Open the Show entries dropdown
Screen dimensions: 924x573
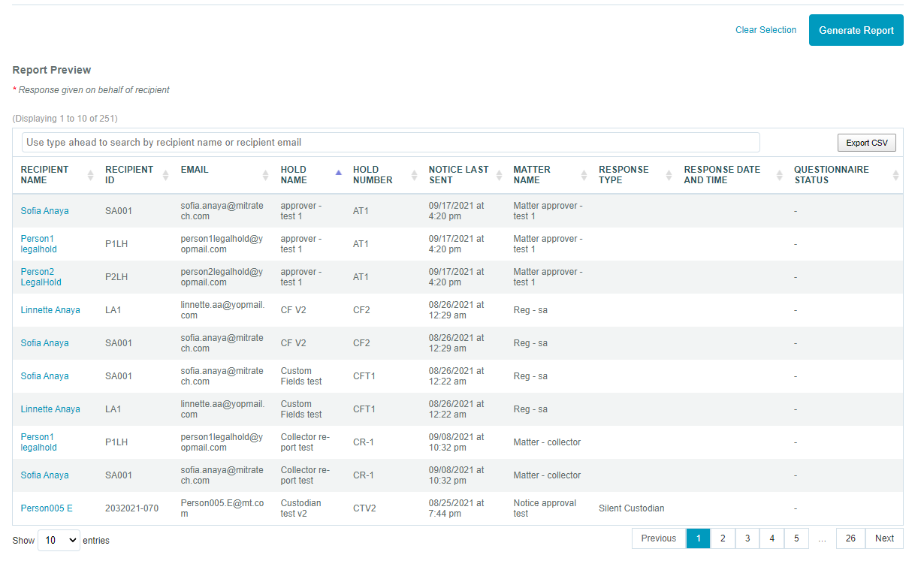(x=59, y=540)
